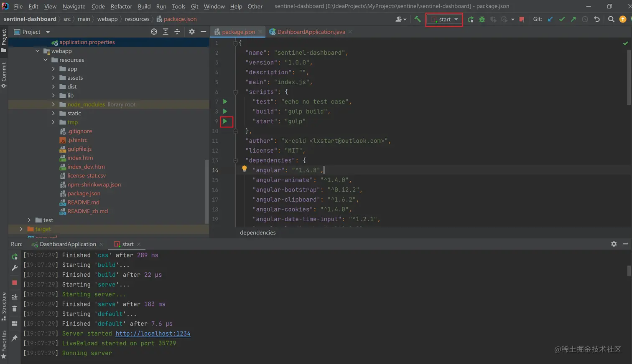
Task: Select npm-shrinkwrap.json in project tree
Action: point(94,185)
